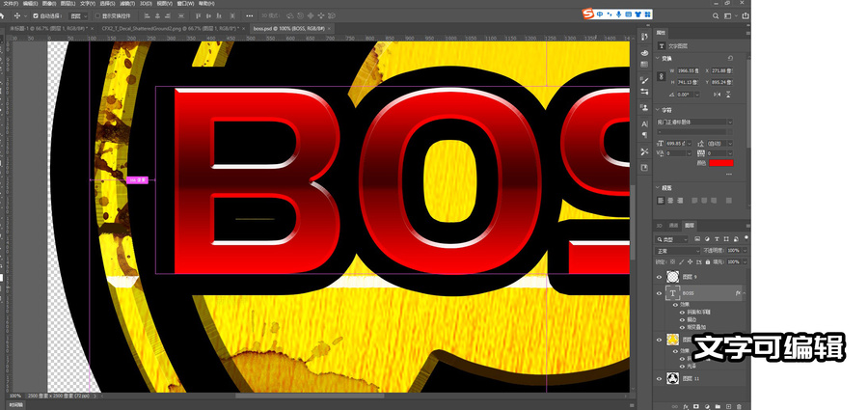Toggle the width-height link constraint icon

coord(661,76)
